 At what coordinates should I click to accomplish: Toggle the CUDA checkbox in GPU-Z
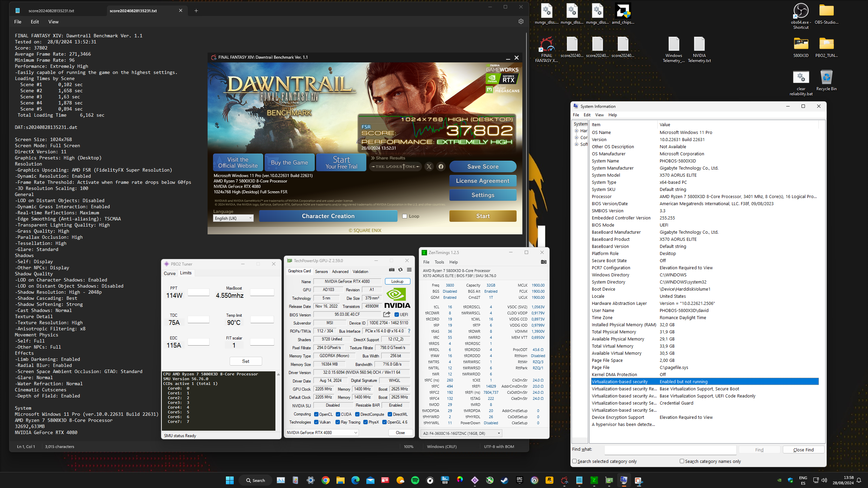click(338, 414)
